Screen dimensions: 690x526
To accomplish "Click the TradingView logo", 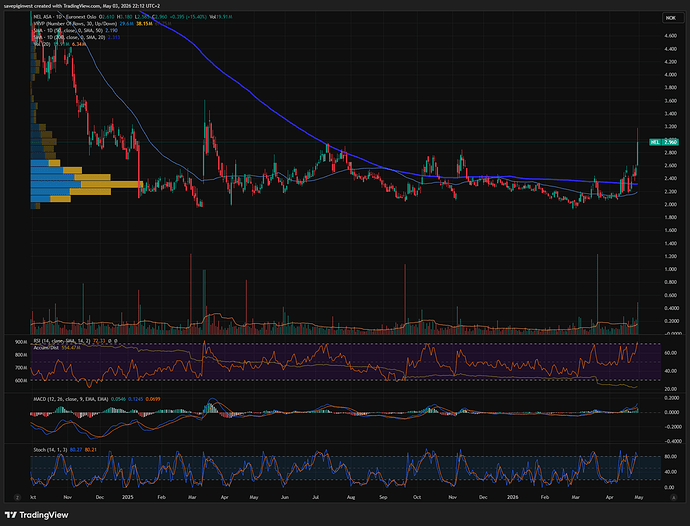I will pyautogui.click(x=37, y=515).
